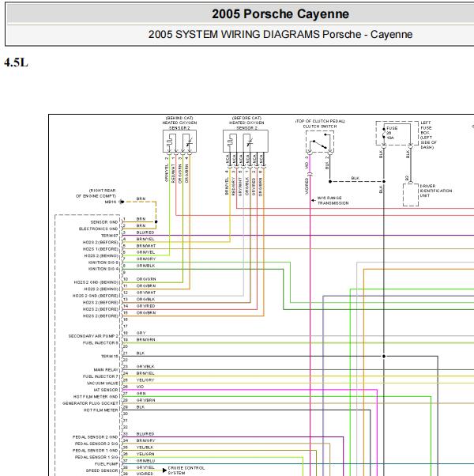
Task: Click the "SENSOR GND" pin label
Action: click(104, 222)
